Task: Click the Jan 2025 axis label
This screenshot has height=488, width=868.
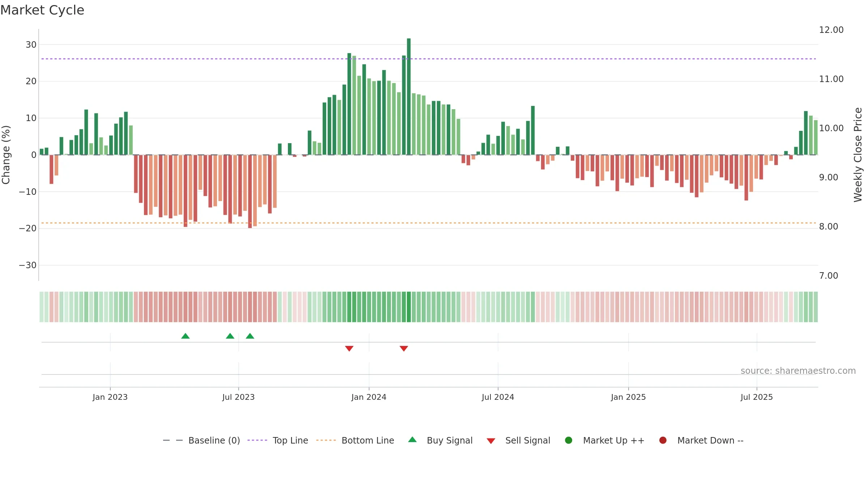Action: [x=628, y=397]
